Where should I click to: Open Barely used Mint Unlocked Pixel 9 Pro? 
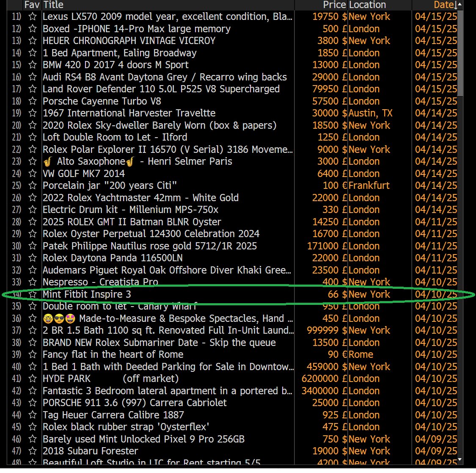143,439
